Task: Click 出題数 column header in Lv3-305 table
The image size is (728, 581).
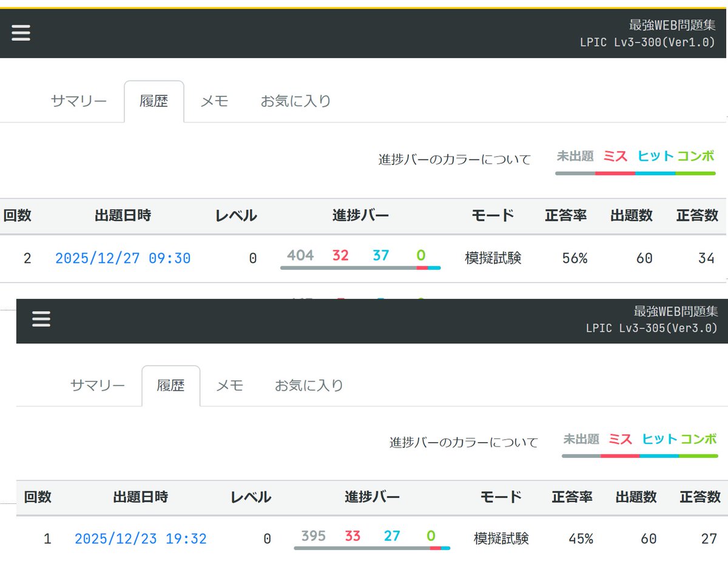Action: (636, 497)
